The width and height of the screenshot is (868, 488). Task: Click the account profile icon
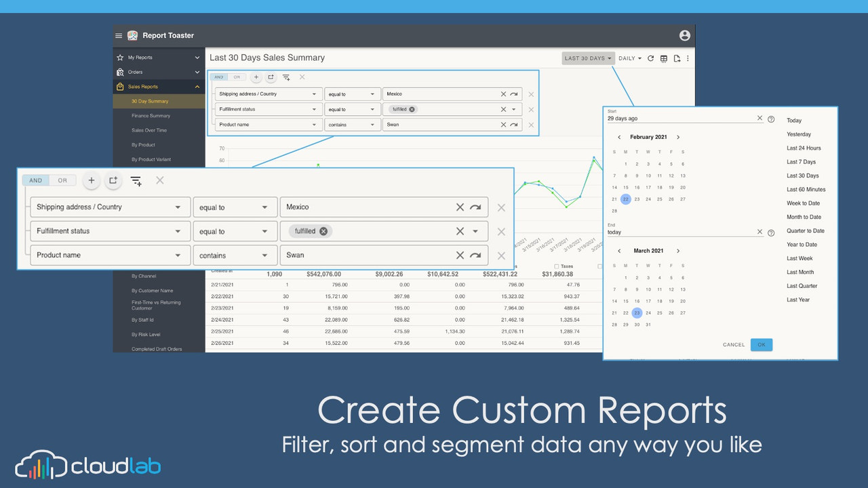[684, 35]
